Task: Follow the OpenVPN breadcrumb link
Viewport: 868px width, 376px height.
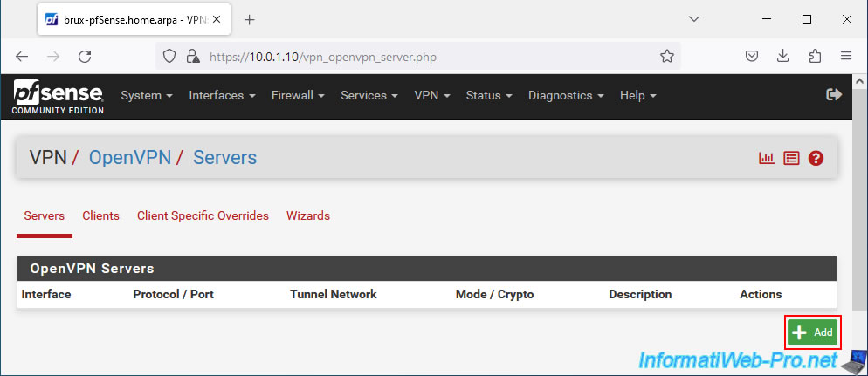Action: point(130,158)
